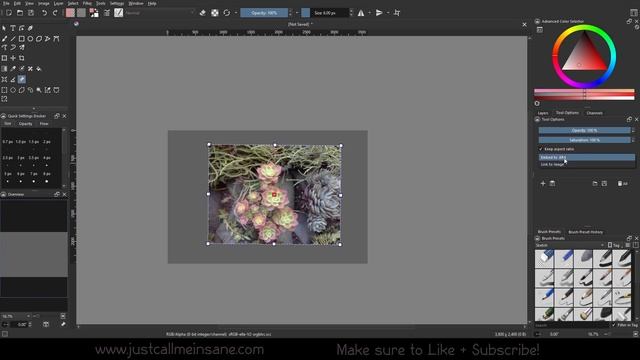Open the brush preset Tag dropdown
The width and height of the screenshot is (640, 360).
click(615, 245)
